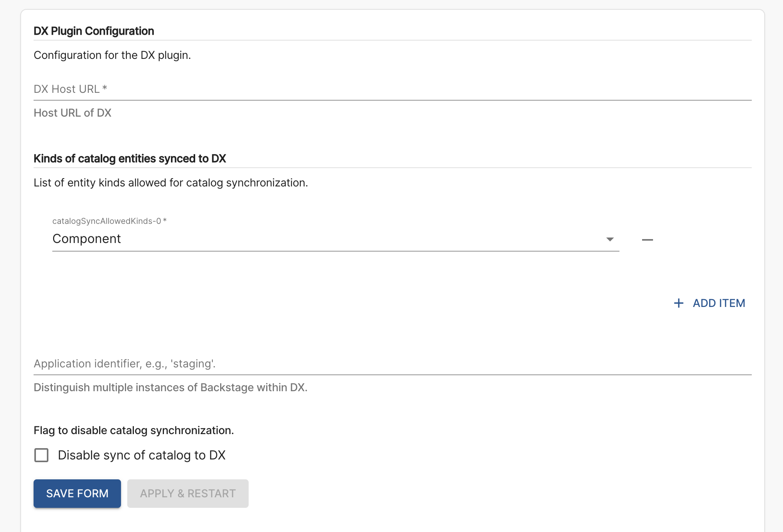Click the 'Disable sync of catalog to DX' label
The image size is (783, 532).
pyautogui.click(x=142, y=455)
